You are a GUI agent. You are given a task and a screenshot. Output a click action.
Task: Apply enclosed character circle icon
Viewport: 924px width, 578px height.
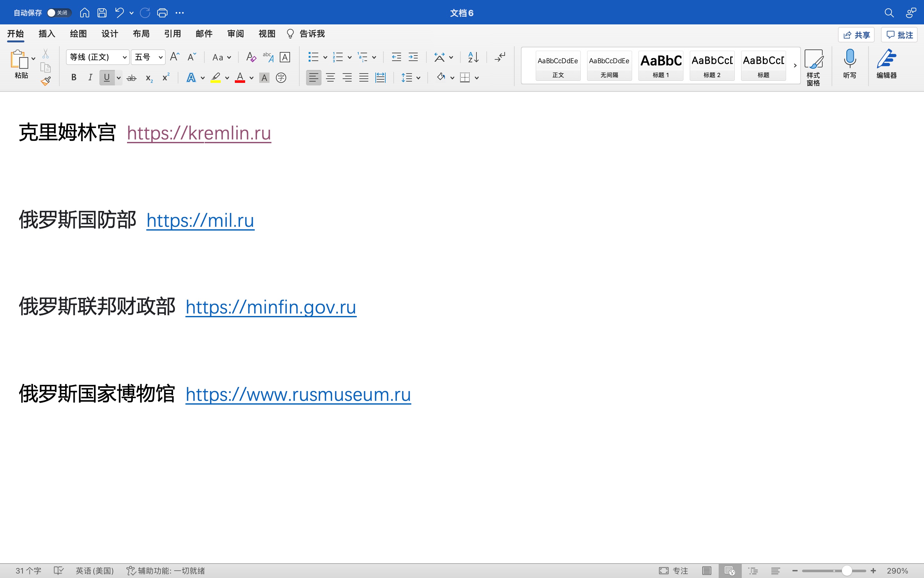click(x=281, y=78)
